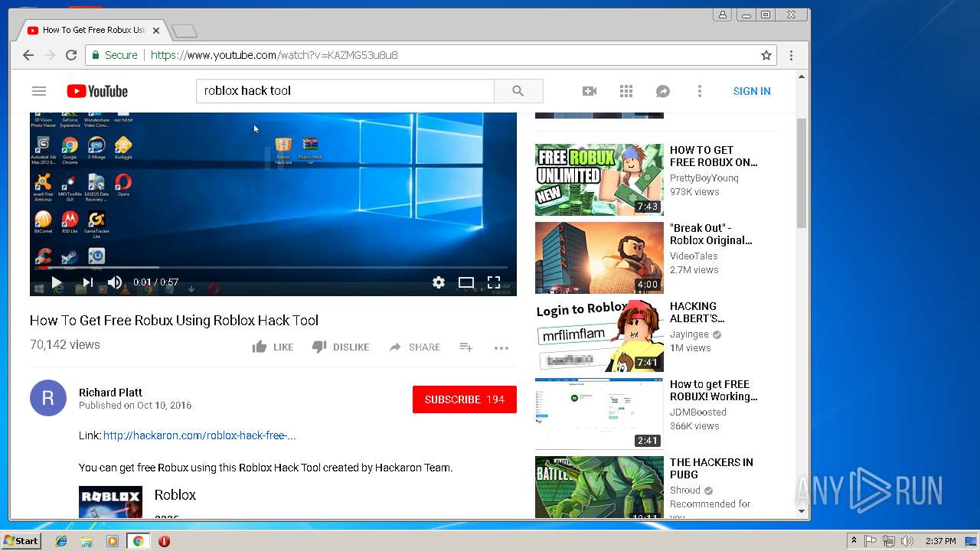Open media player from the taskbar
The width and height of the screenshot is (980, 551).
click(x=113, y=541)
